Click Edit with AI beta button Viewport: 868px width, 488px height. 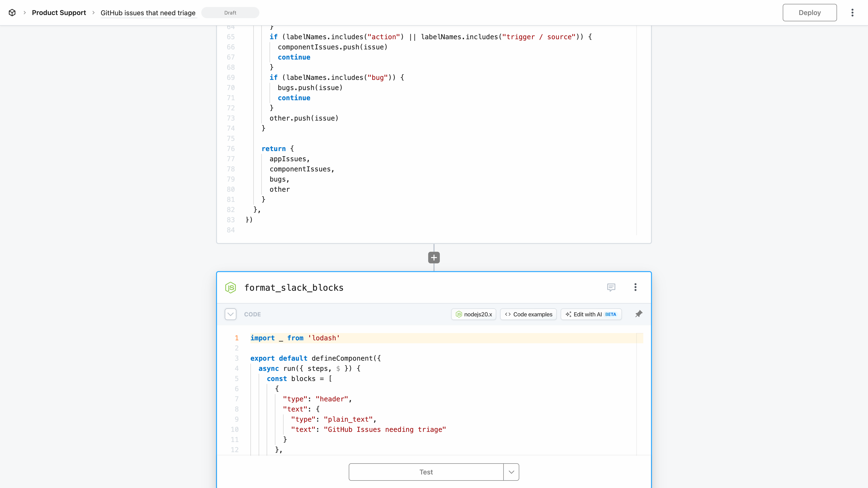[x=591, y=314]
